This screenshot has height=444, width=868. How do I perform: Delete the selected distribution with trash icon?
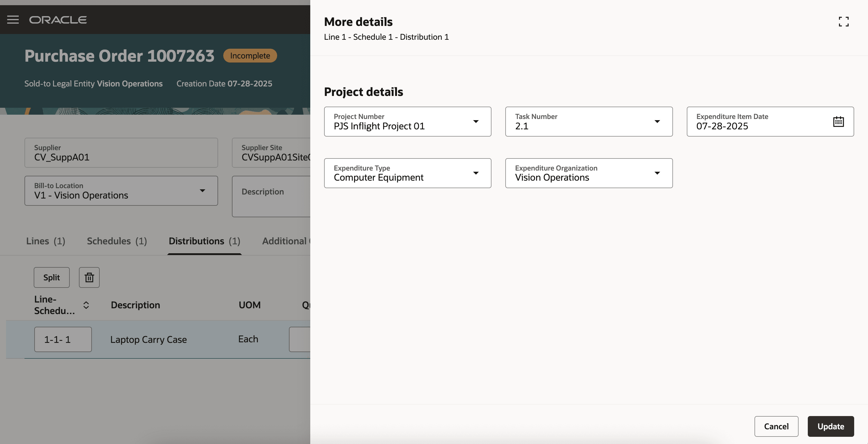(x=89, y=277)
